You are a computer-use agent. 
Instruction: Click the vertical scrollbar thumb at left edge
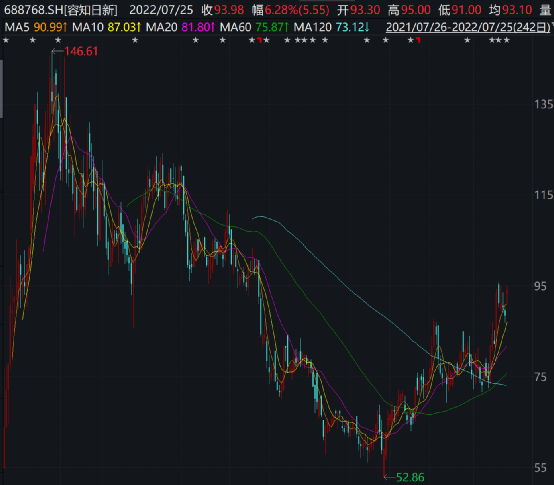pyautogui.click(x=1, y=89)
